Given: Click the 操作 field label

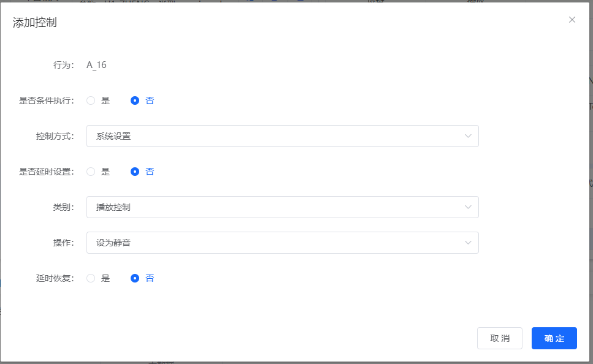Looking at the screenshot, I should 63,243.
